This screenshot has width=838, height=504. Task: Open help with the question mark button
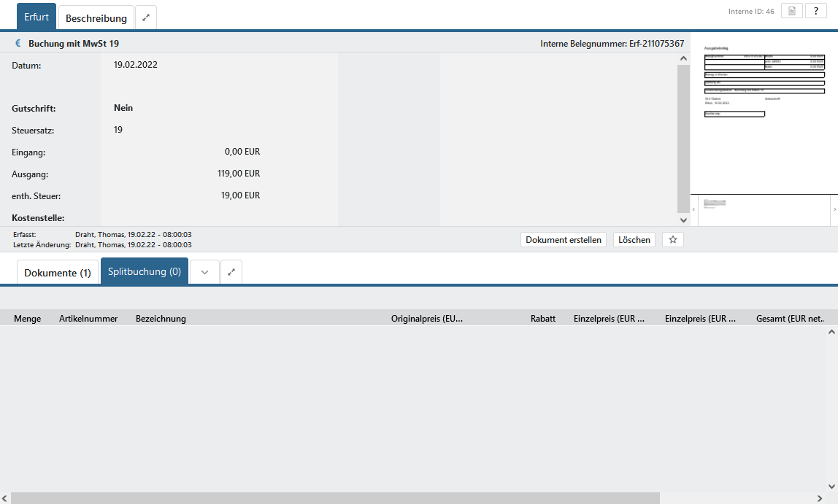click(816, 11)
